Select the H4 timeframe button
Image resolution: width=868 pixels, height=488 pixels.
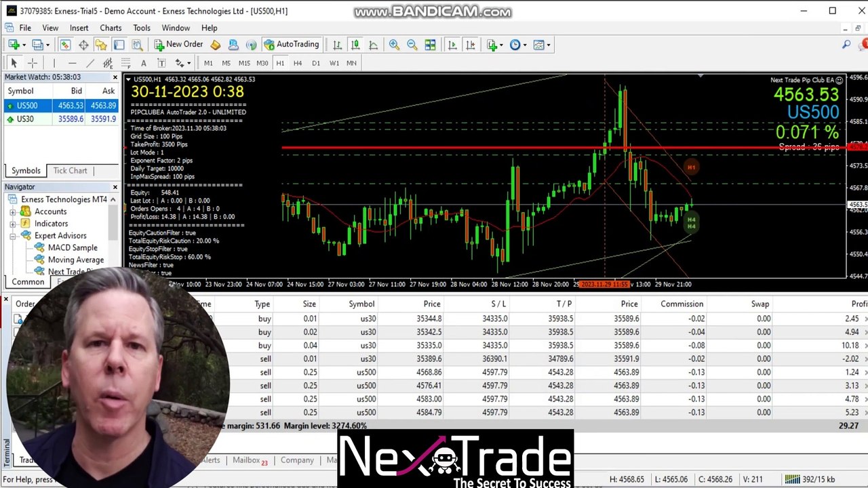pos(298,63)
